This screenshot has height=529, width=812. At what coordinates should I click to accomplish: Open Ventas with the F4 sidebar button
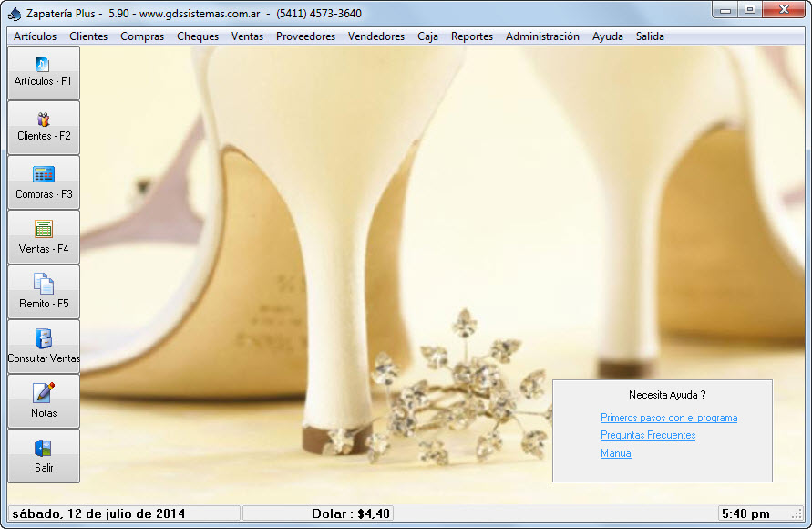click(44, 237)
